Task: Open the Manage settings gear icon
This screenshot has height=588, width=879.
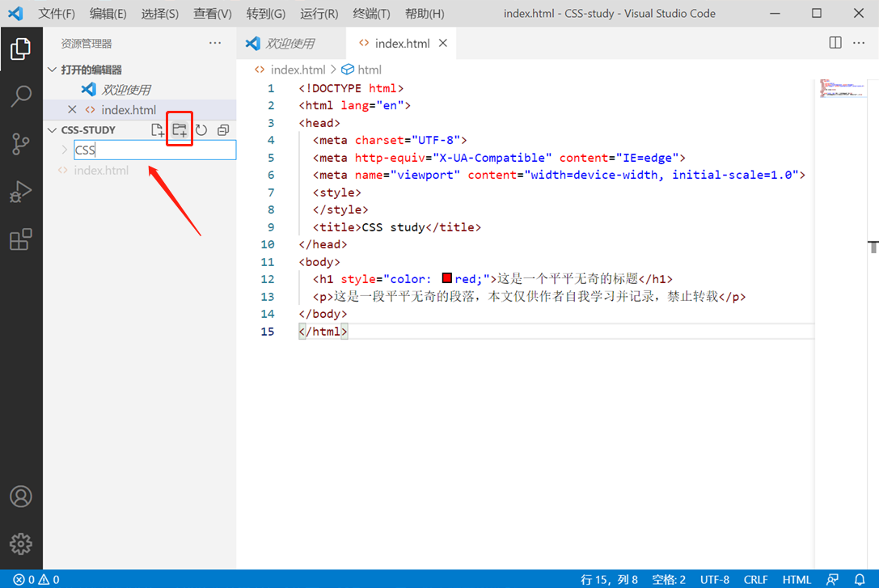Action: tap(21, 544)
